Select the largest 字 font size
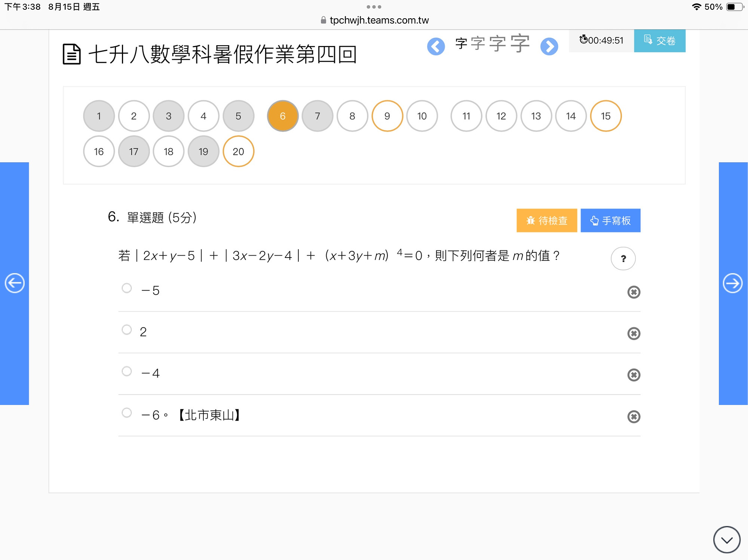The height and width of the screenshot is (560, 748). pos(520,43)
